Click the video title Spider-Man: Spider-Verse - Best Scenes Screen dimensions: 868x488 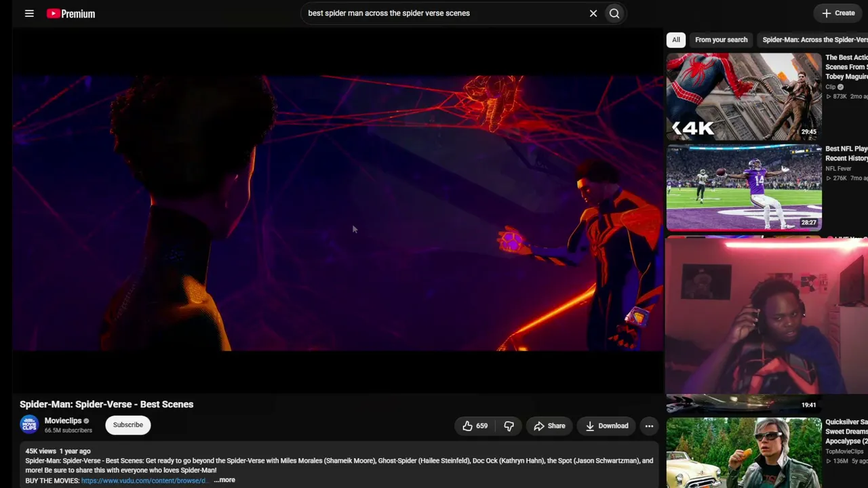point(106,404)
